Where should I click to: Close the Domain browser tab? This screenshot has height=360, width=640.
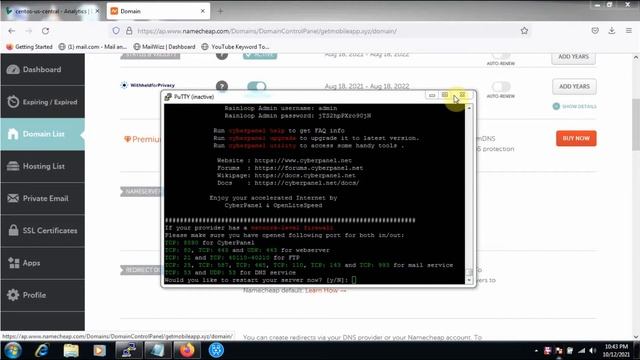pyautogui.click(x=202, y=11)
